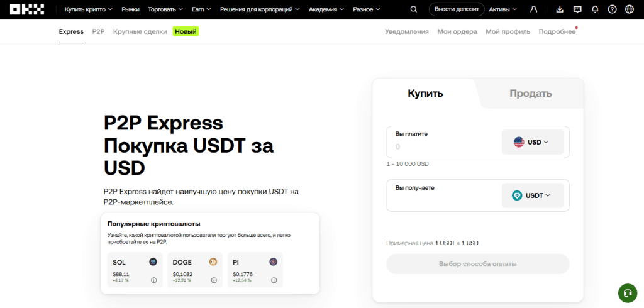Select the Купить tab

point(425,93)
